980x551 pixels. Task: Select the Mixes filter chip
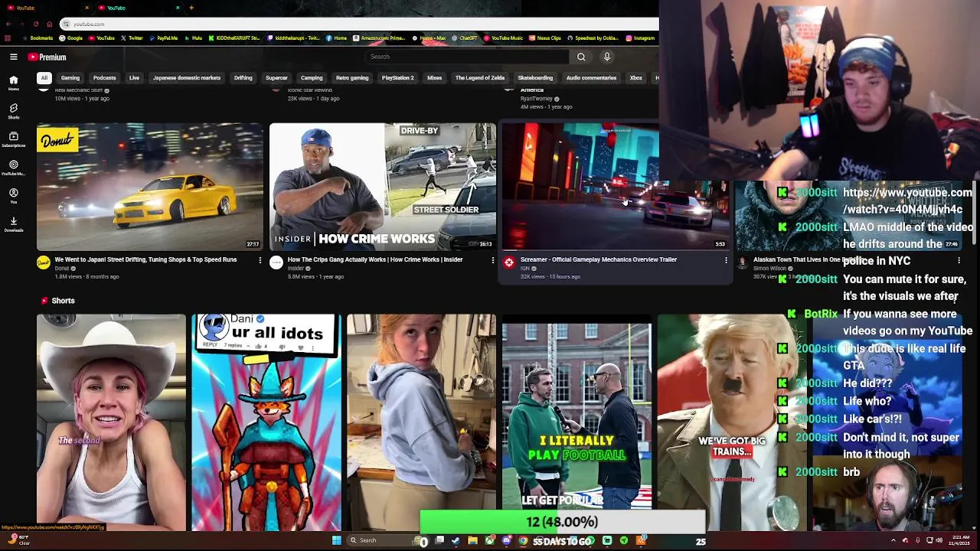435,77
